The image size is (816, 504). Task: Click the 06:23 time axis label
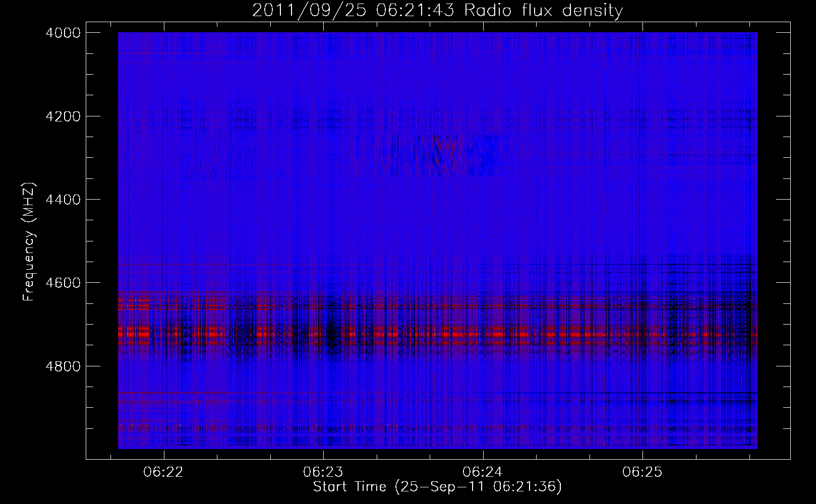323,472
